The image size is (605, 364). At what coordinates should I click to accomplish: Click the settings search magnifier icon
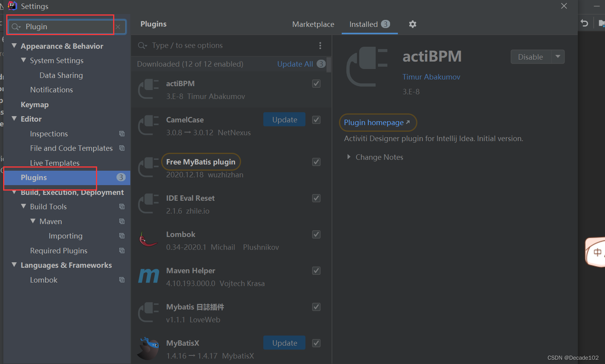click(x=16, y=27)
